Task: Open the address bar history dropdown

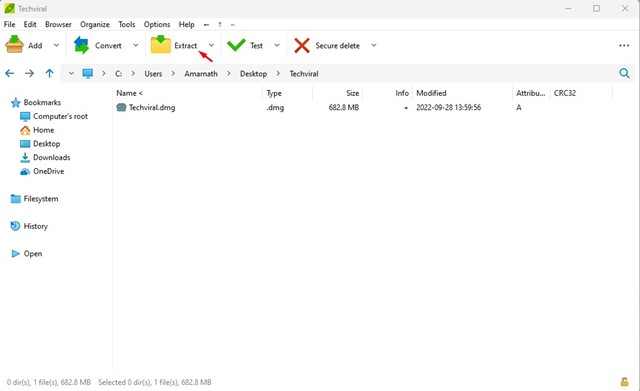Action: pos(71,73)
